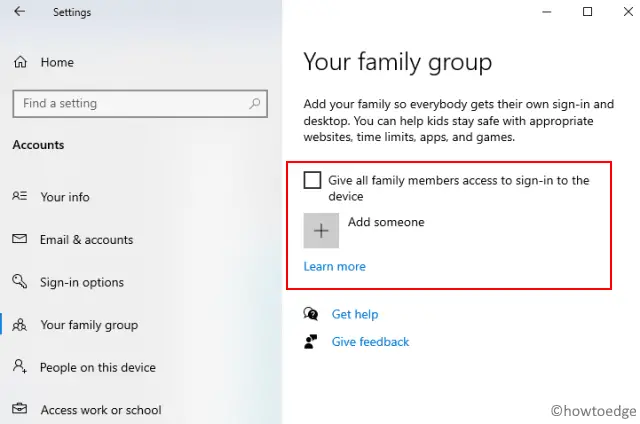Maximize the Settings window
Image resolution: width=640 pixels, height=424 pixels.
click(587, 12)
